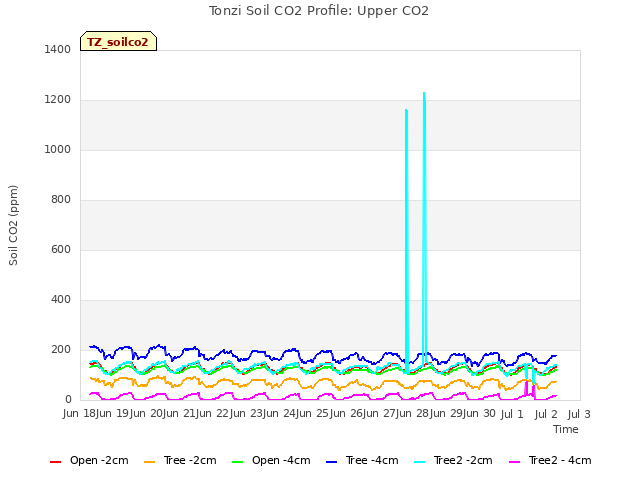Toggle the Tree -2cm legend entry
The height and width of the screenshot is (480, 640).
coord(180,460)
